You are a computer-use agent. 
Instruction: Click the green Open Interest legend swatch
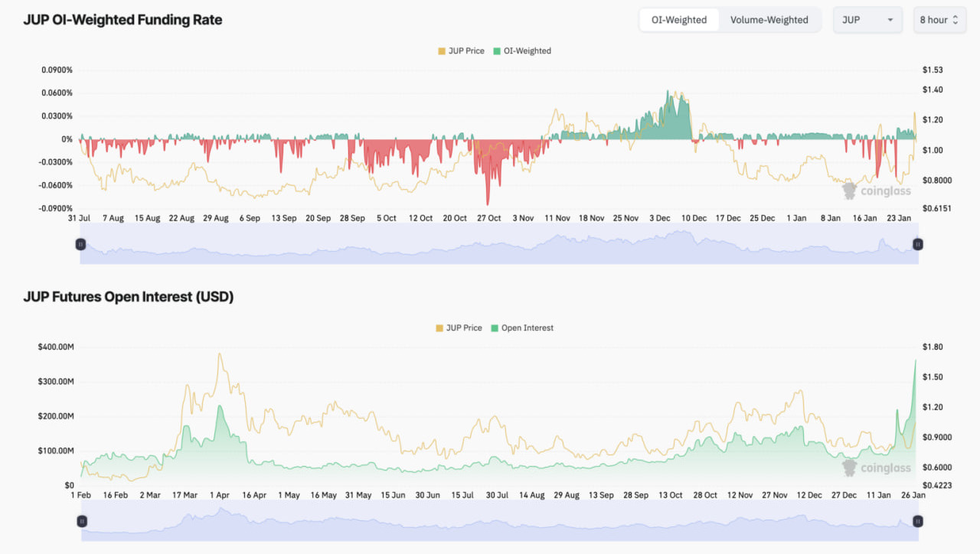click(x=494, y=328)
